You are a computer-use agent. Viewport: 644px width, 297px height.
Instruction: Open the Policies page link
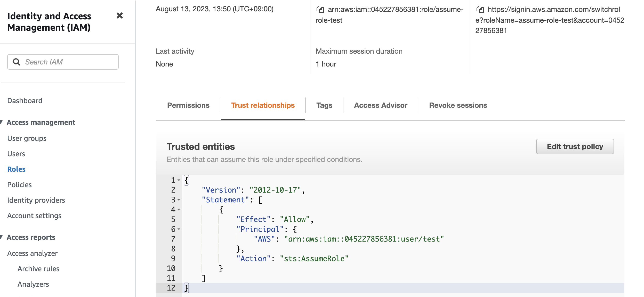(x=19, y=185)
